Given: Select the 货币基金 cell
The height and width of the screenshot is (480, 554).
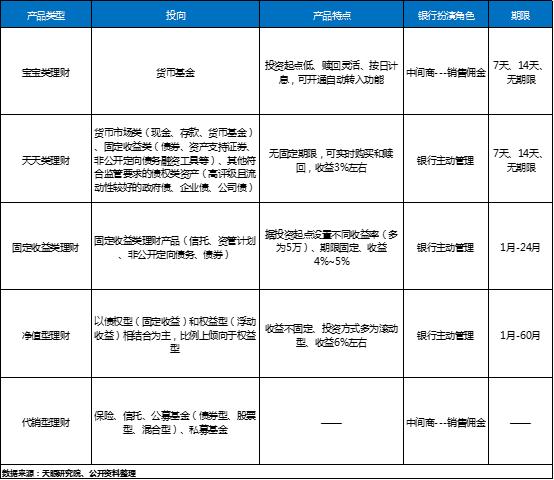Looking at the screenshot, I should click(176, 72).
